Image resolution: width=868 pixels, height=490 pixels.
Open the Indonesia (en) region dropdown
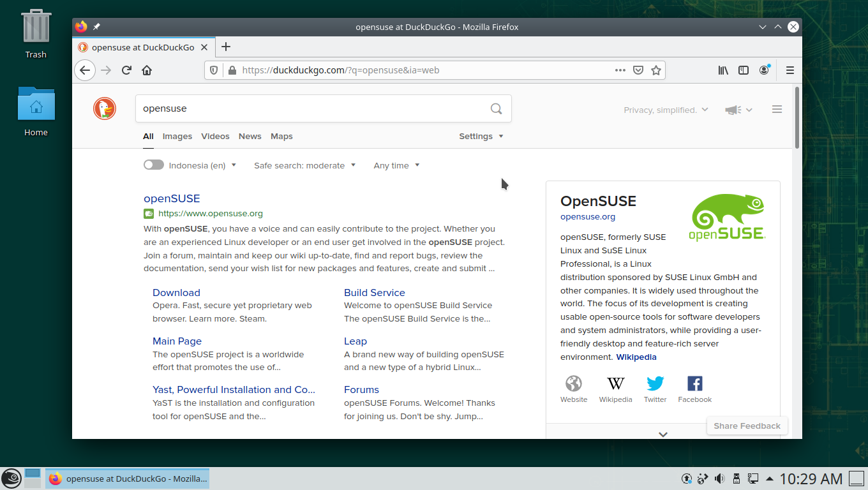(x=202, y=165)
